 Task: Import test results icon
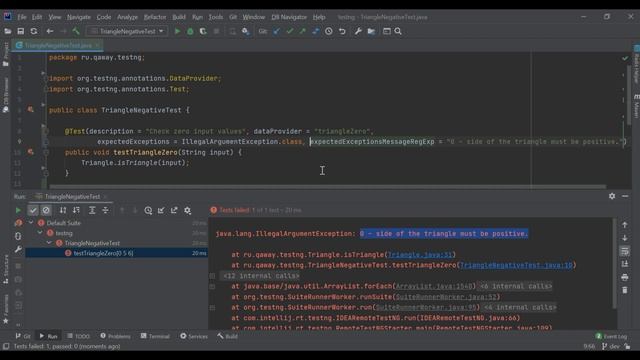coord(161,210)
